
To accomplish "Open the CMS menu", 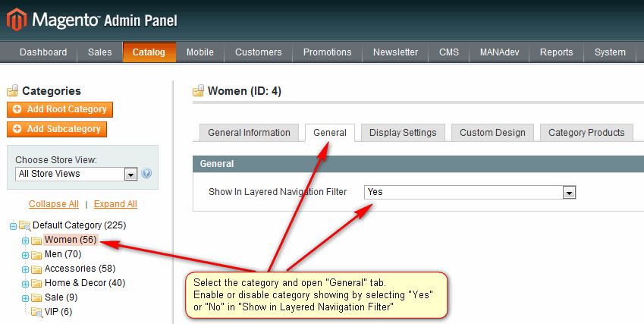I will pos(449,52).
